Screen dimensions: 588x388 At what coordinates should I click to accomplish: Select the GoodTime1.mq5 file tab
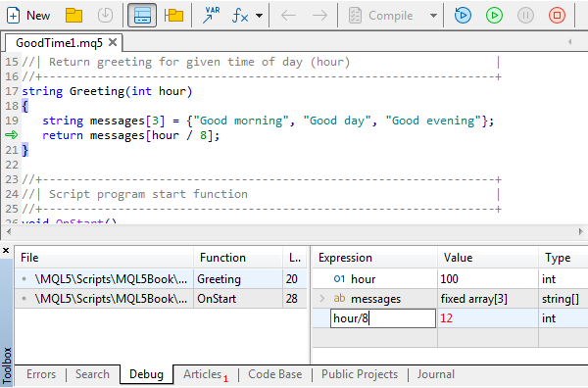59,43
